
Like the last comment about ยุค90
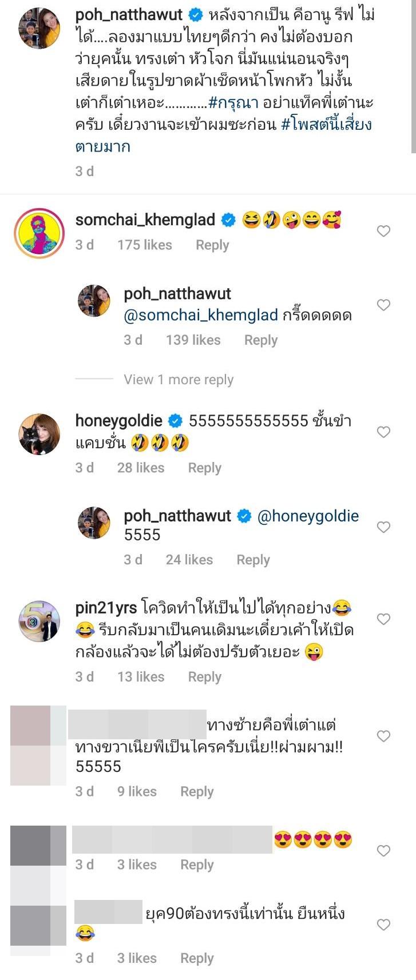coord(383,924)
